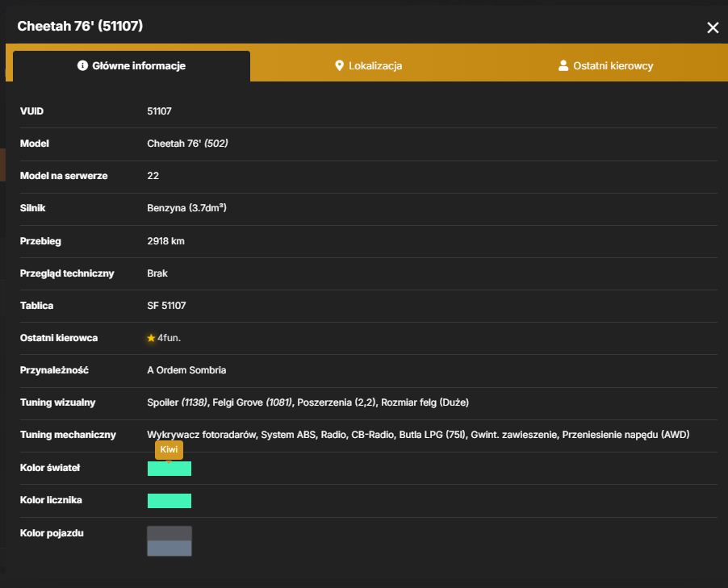
Task: Click the person icon beside Ostatni kierowcy
Action: tap(563, 65)
